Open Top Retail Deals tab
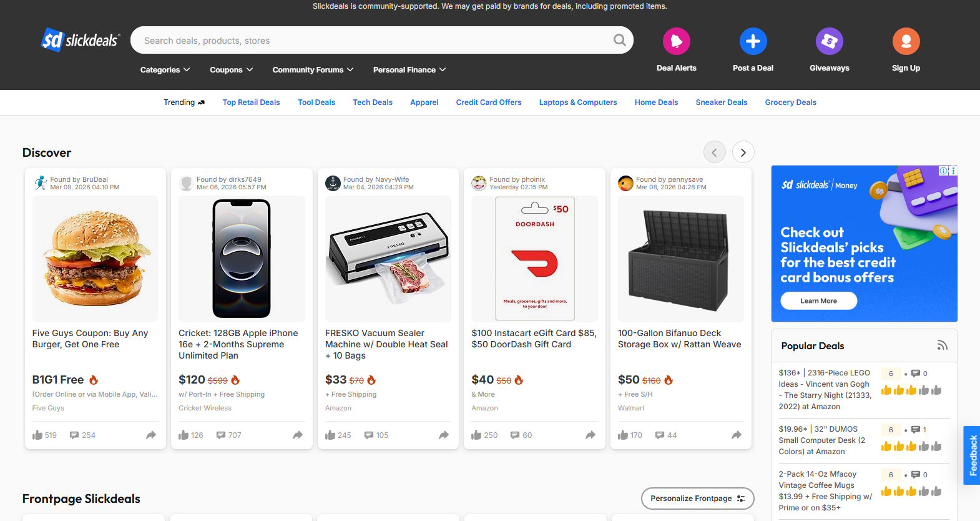This screenshot has width=980, height=521. (251, 102)
